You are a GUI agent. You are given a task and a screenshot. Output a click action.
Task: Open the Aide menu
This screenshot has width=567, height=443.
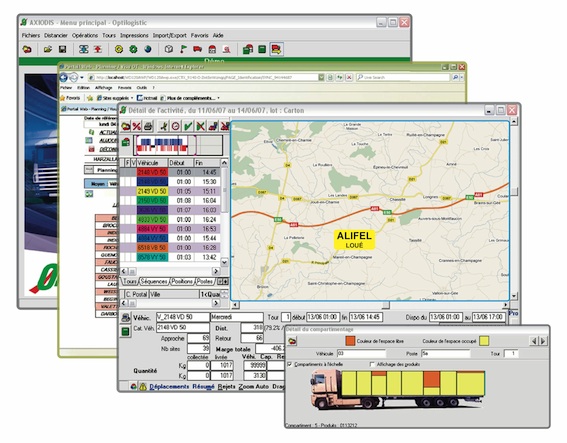pos(218,35)
